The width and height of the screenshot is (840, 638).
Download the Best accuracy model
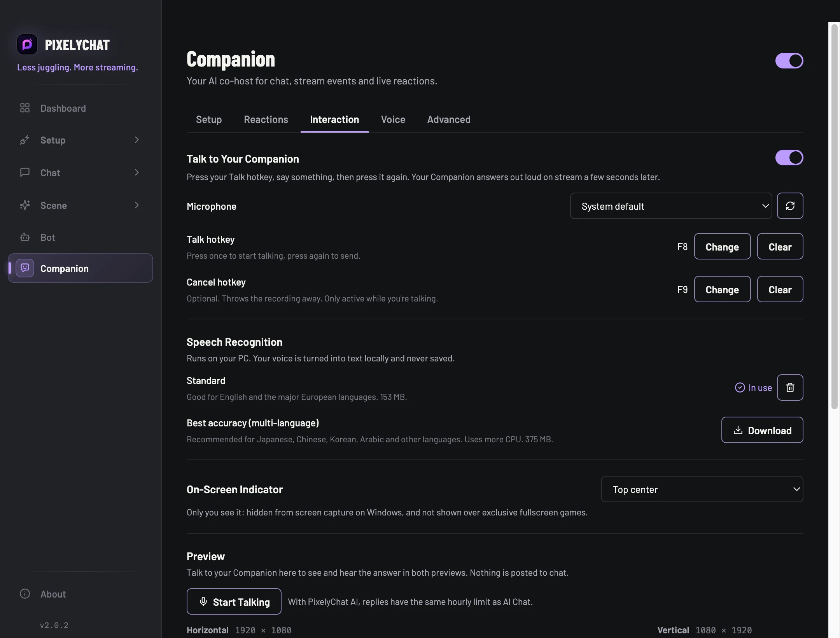point(762,430)
